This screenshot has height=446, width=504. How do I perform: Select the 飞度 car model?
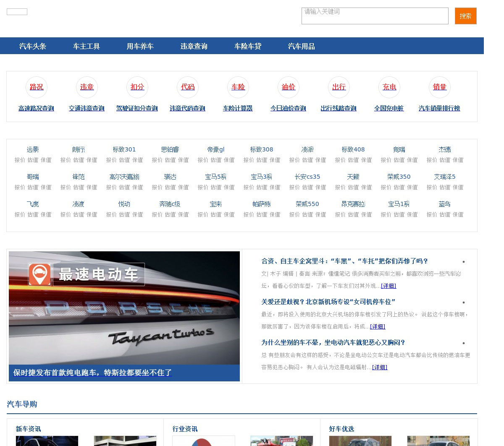(33, 204)
